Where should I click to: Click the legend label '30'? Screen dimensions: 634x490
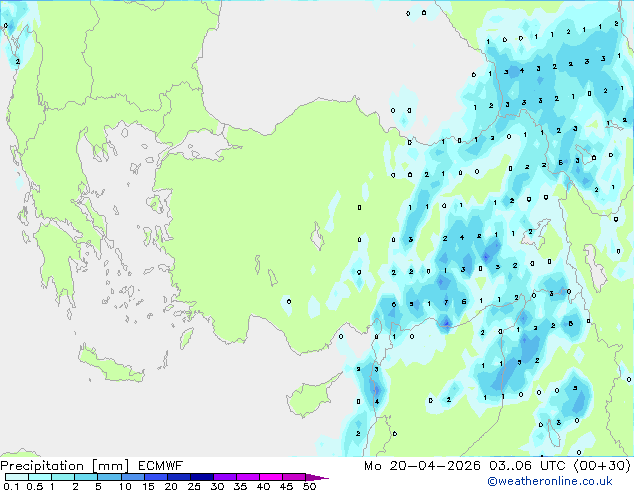[218, 486]
